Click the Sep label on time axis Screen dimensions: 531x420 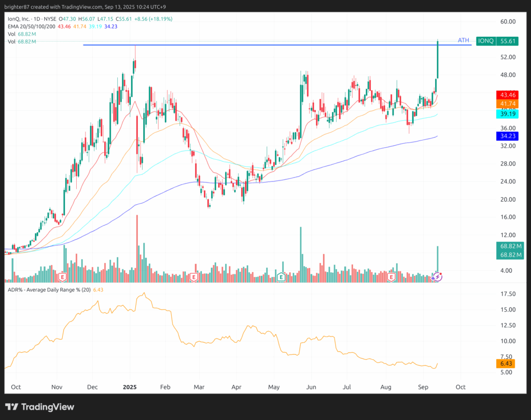coord(423,387)
